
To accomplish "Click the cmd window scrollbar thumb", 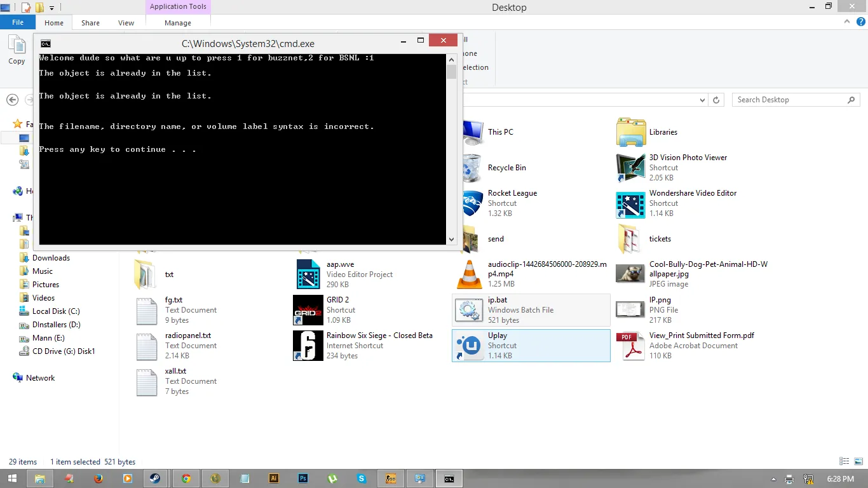I will click(451, 72).
